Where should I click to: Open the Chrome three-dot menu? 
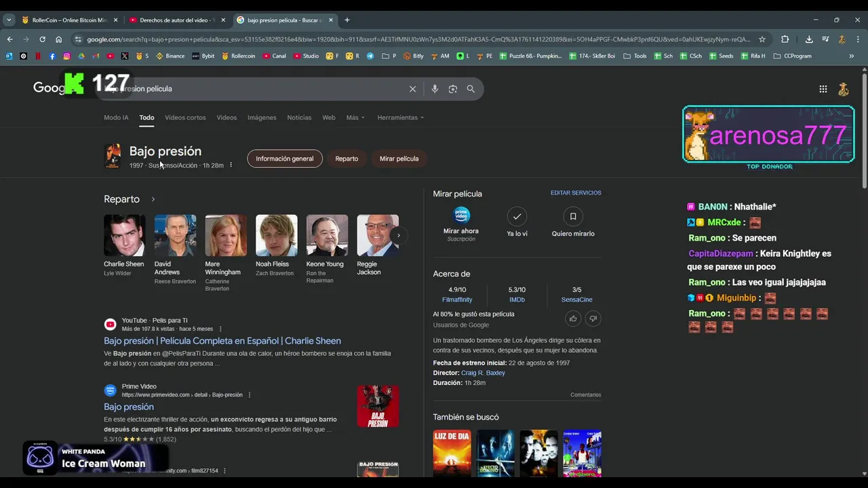coord(858,39)
